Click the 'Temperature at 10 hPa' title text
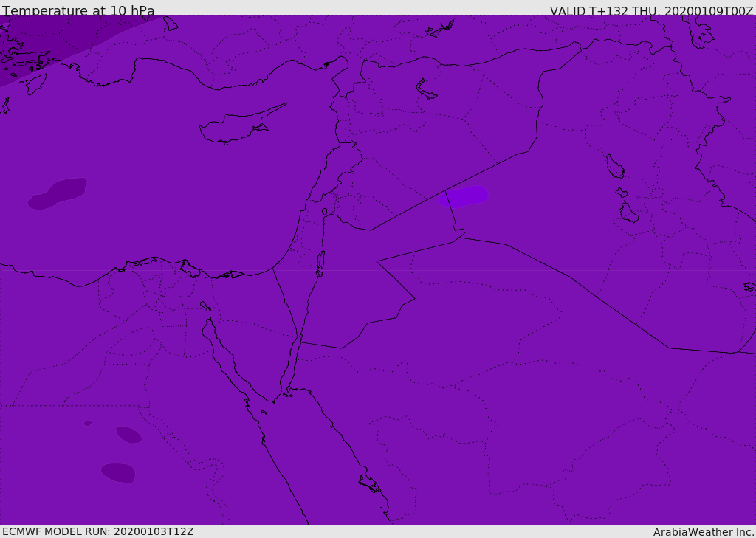This screenshot has width=756, height=538. (78, 10)
